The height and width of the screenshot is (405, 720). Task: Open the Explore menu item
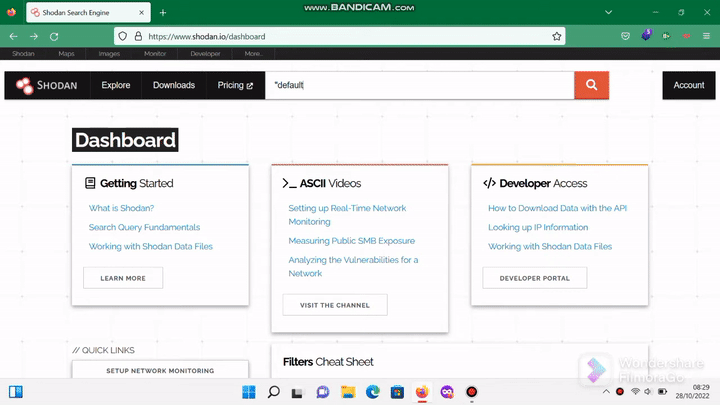tap(116, 85)
